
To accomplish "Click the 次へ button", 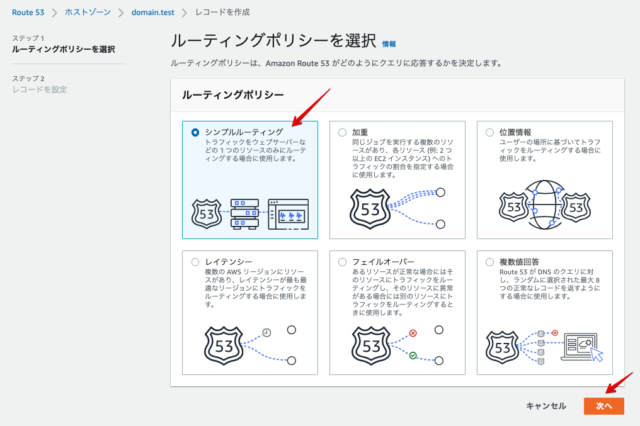I will (x=604, y=406).
